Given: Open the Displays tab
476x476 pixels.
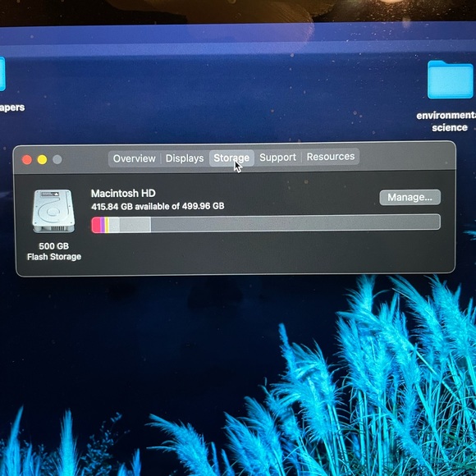Looking at the screenshot, I should coord(185,158).
